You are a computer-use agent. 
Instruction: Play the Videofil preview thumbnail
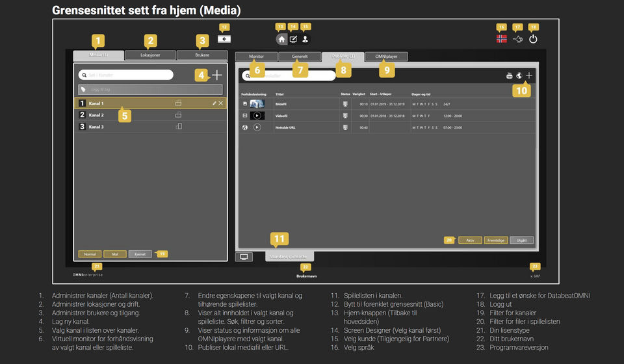pyautogui.click(x=257, y=116)
